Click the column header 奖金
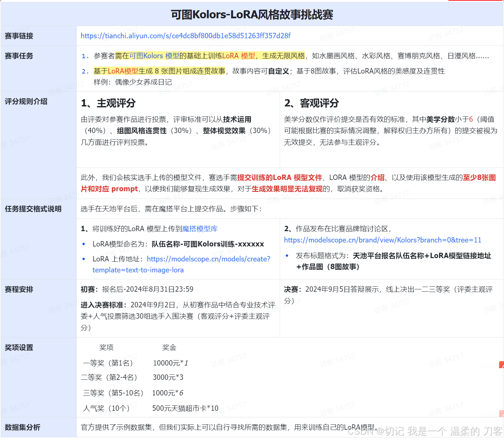The width and height of the screenshot is (504, 440). [169, 348]
